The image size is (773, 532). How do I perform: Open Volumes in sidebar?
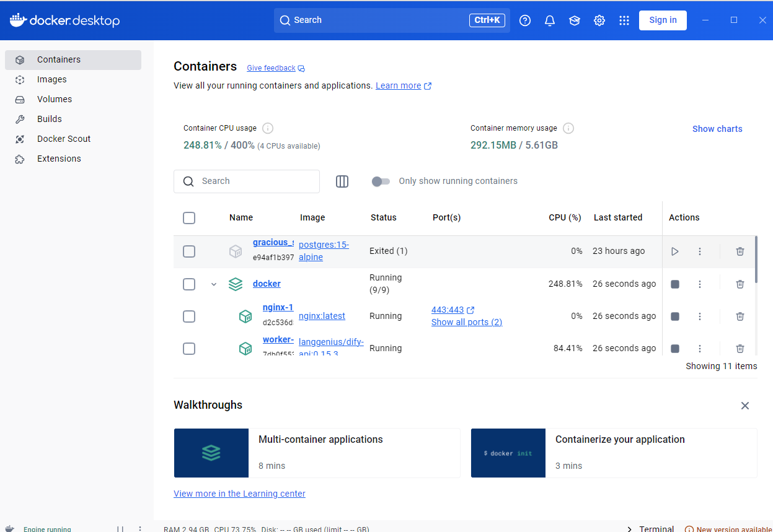(x=73, y=100)
